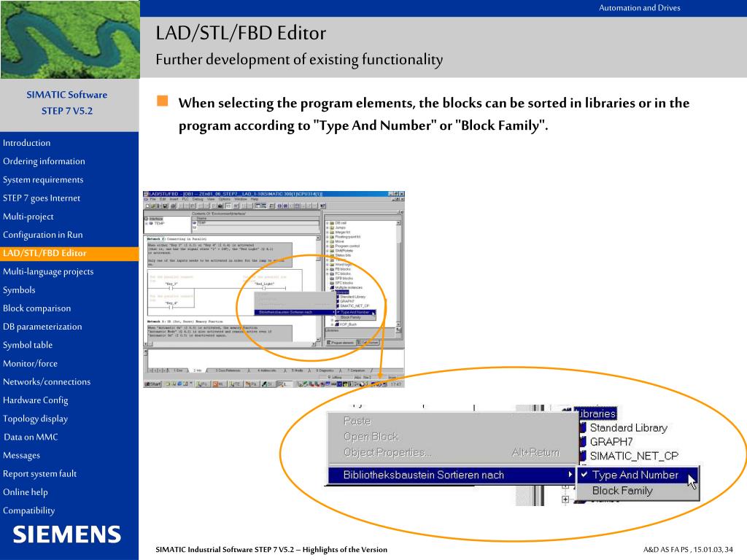Expand the FB blocks node in small editor tree

[328, 269]
